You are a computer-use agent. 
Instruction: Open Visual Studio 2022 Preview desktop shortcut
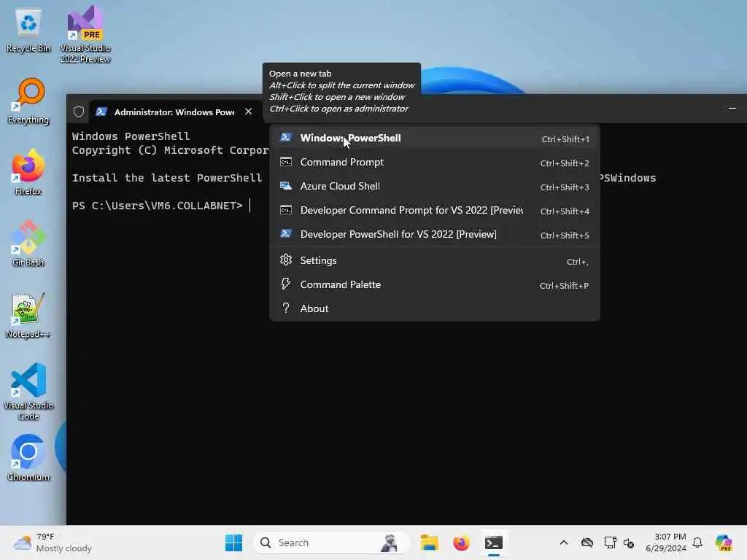(85, 35)
